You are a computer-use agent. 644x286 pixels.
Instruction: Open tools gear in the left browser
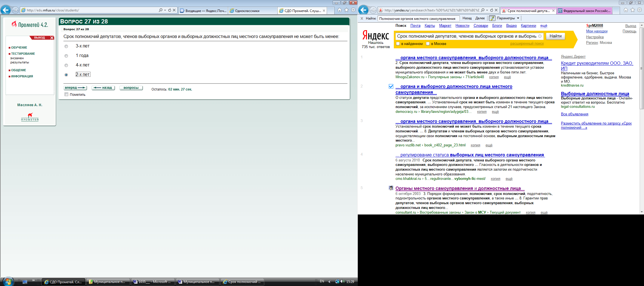[353, 10]
